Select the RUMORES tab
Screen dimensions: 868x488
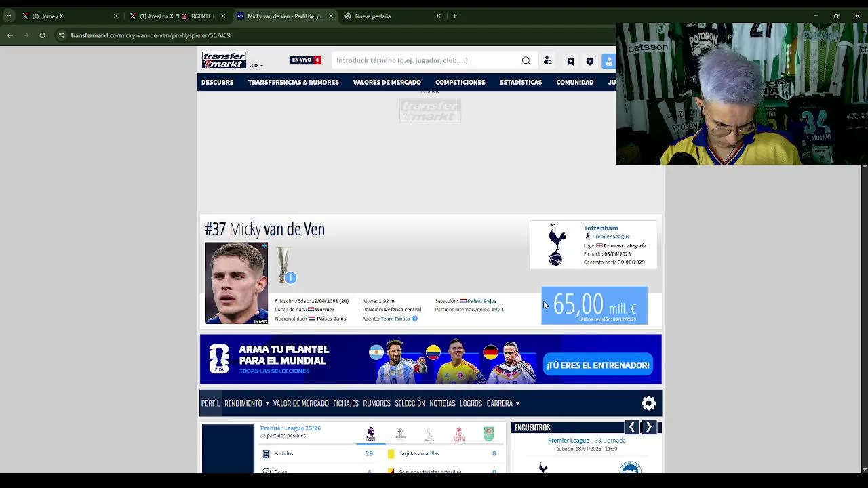[376, 403]
